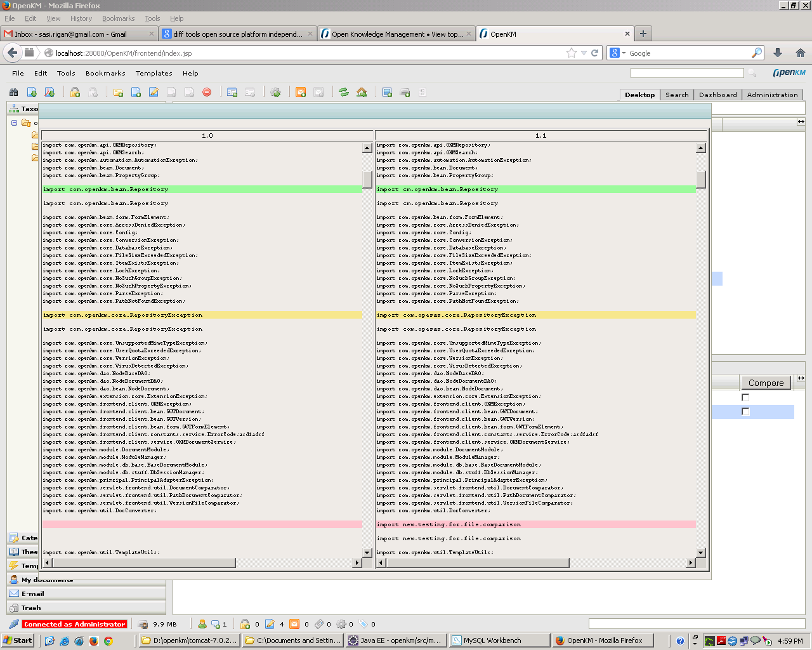812x650 pixels.
Task: Open the Firefox bookmark star dropdown arrow
Action: pyautogui.click(x=584, y=53)
